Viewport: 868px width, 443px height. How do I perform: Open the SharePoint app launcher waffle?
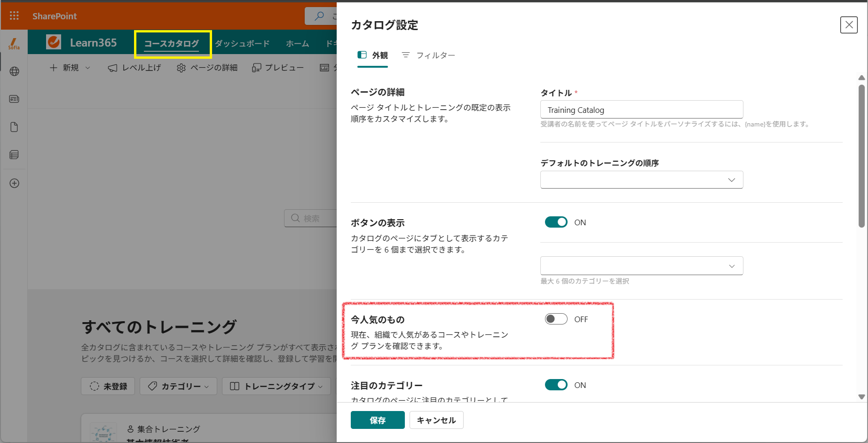point(14,16)
